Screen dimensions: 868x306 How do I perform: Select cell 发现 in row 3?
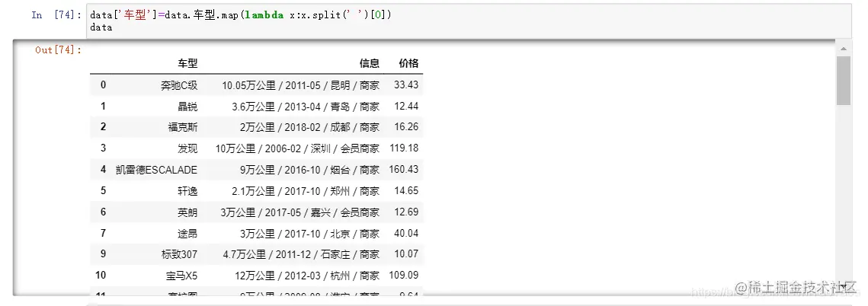[x=187, y=148]
